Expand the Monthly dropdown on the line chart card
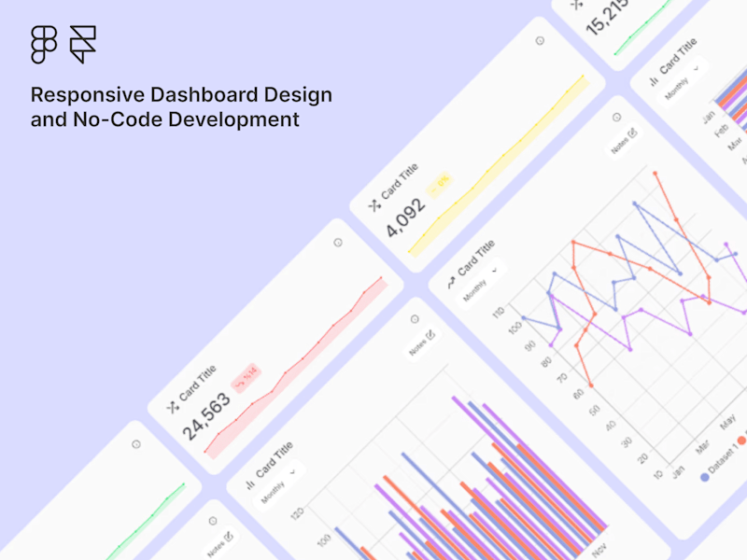This screenshot has height=560, width=747. coord(481,285)
